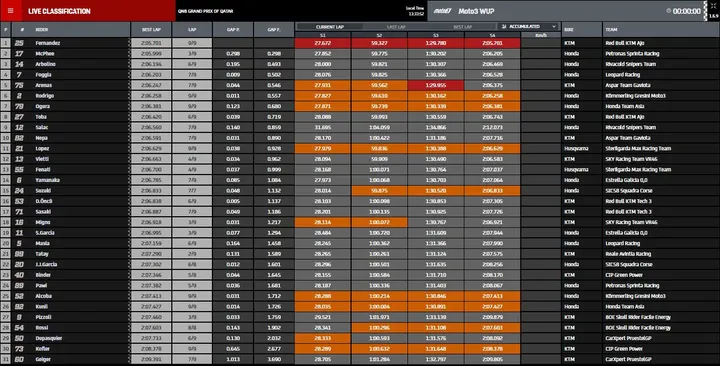720x366 pixels.
Task: Click version number 1.6.9 under fullscreen icon
Action: [x=714, y=16]
